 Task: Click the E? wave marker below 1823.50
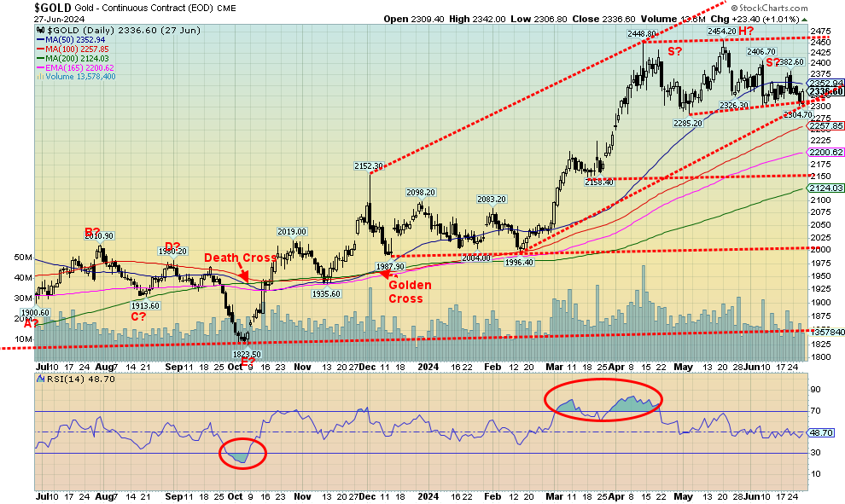pos(248,362)
